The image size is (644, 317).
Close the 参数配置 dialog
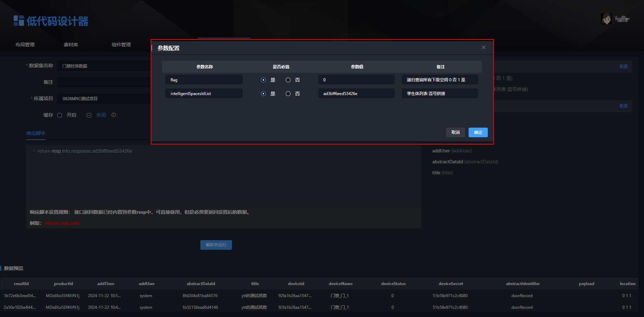pos(484,47)
